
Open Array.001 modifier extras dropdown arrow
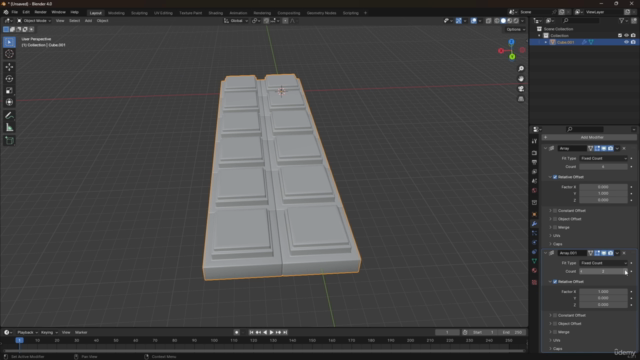[617, 253]
